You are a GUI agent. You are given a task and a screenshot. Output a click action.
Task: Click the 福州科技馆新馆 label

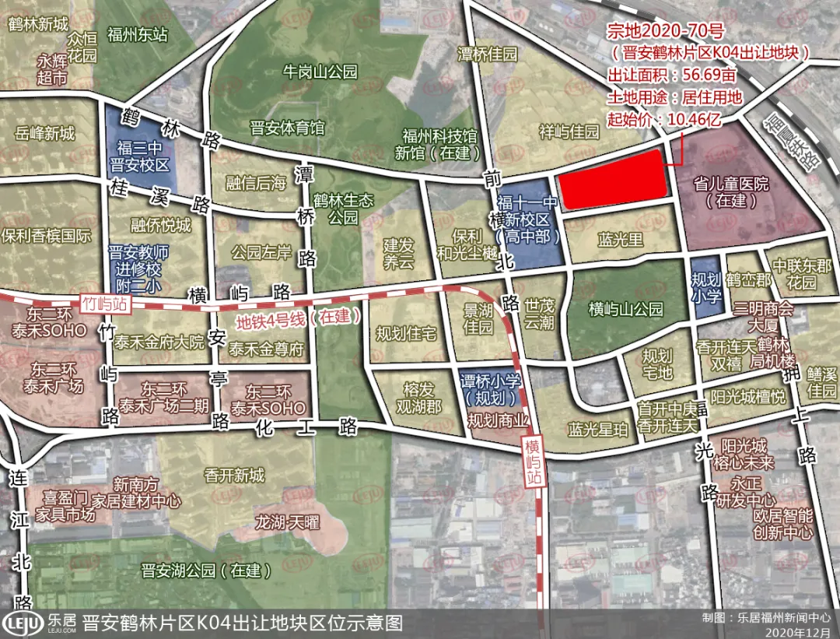[x=439, y=144]
